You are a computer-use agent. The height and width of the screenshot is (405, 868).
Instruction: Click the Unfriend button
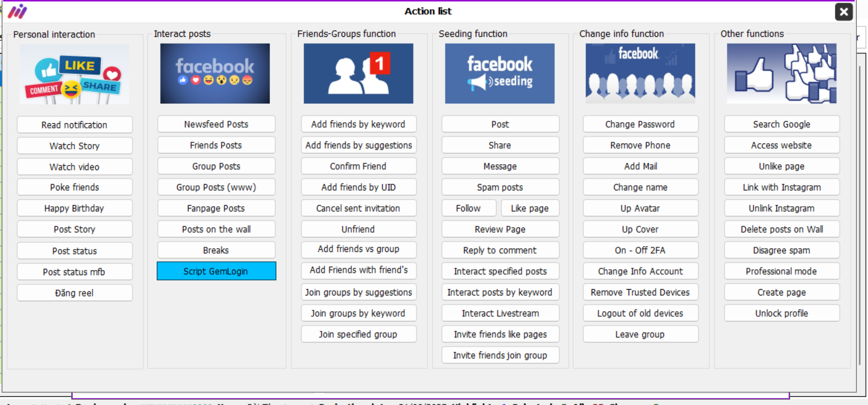pos(358,230)
